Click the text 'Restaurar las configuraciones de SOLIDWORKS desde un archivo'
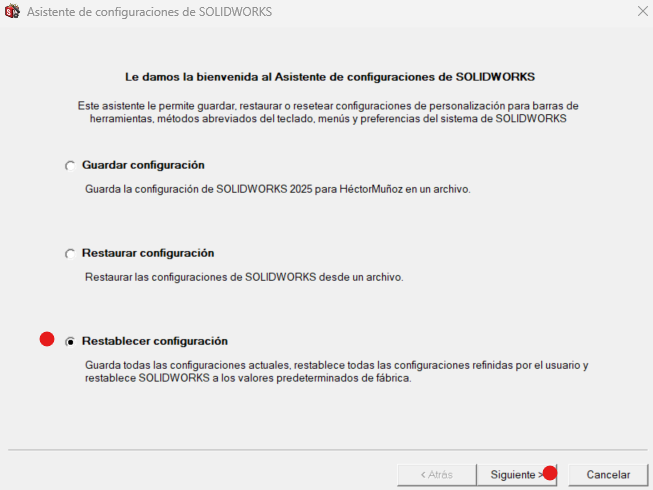Screen dimensions: 653x490 click(244, 277)
